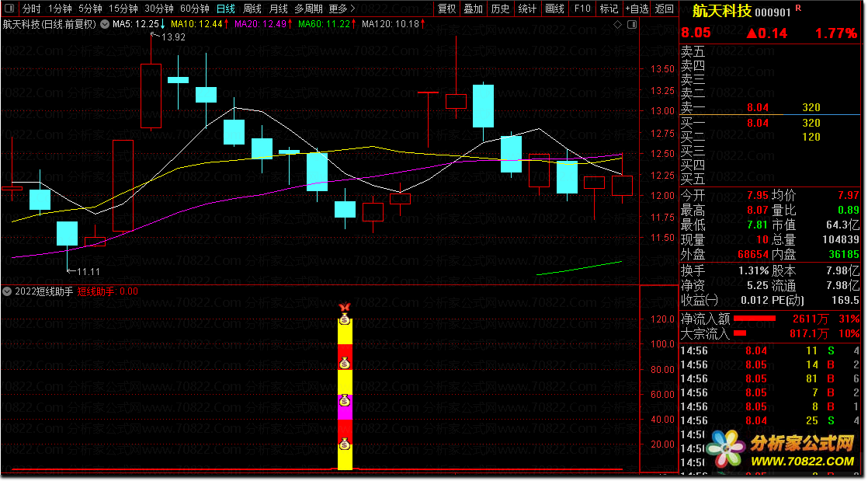Click the 标记 mark button
The height and width of the screenshot is (481, 868).
pos(609,9)
